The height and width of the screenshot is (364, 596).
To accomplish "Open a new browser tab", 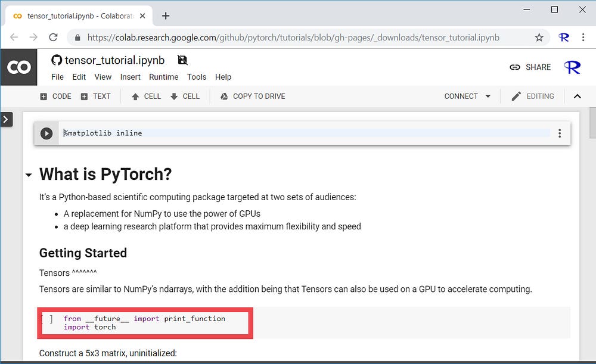I will 166,16.
